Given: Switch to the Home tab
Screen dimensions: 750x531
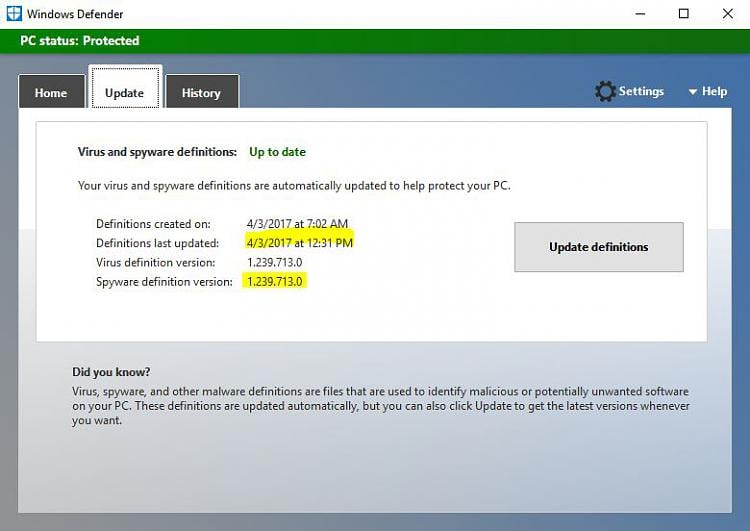Looking at the screenshot, I should click(51, 93).
